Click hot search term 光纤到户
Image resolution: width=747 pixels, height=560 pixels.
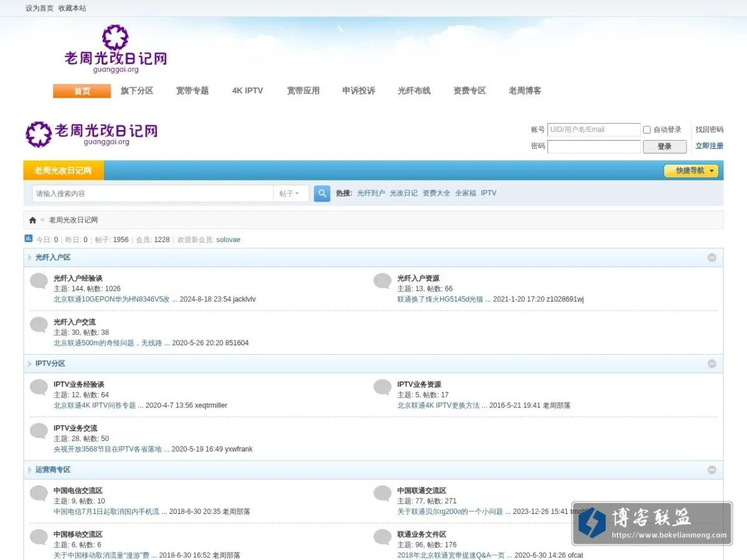[371, 194]
